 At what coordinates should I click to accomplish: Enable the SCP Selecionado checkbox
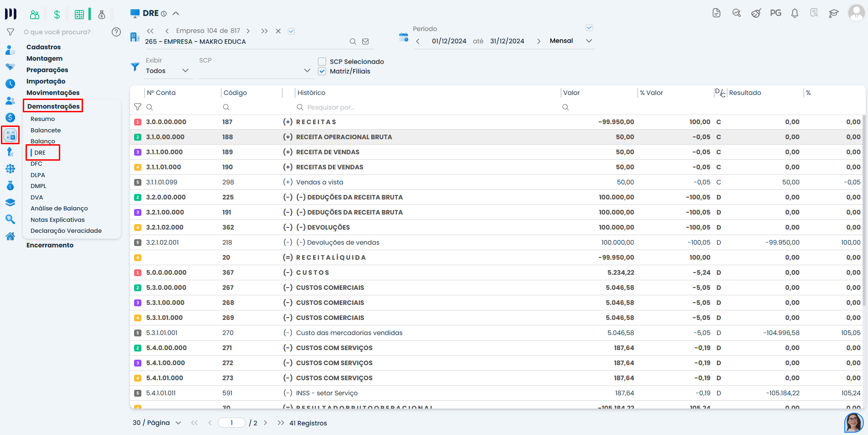click(322, 62)
